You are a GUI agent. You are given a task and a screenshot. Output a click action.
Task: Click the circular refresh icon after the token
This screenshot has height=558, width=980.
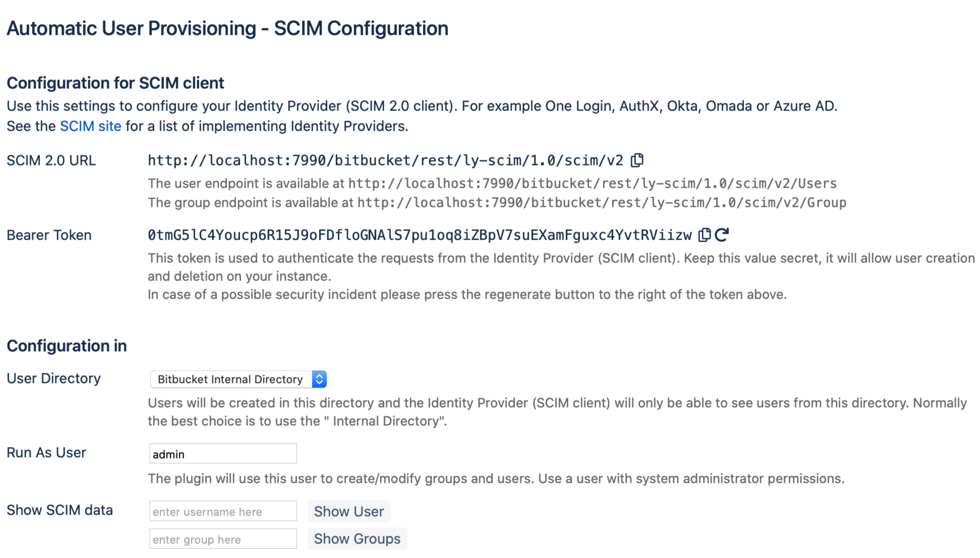click(722, 234)
